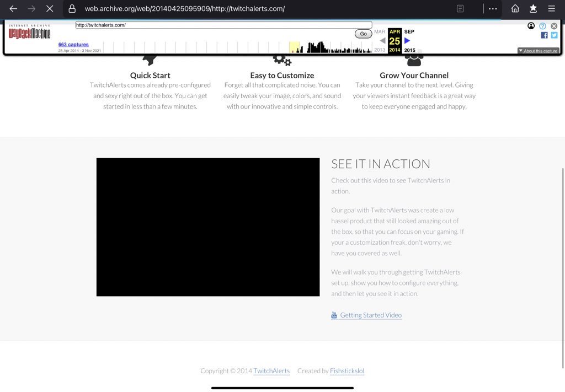The image size is (565, 392).
Task: Click the black video player area
Action: 208,227
